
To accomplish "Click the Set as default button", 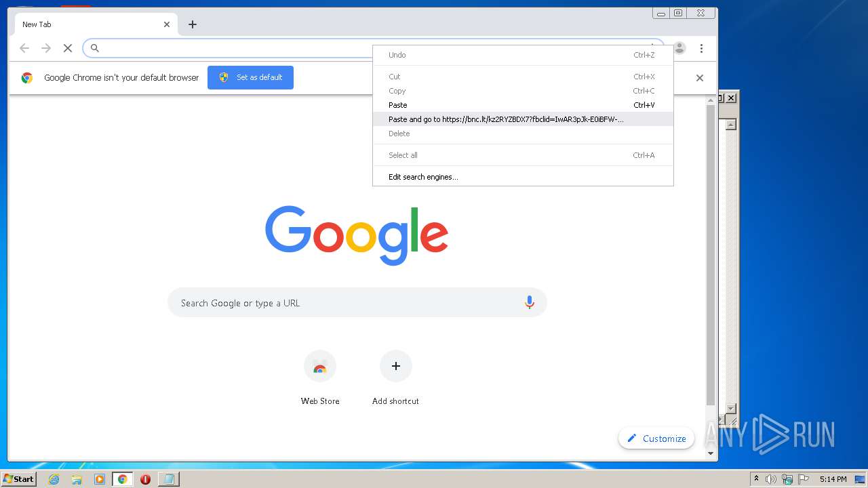I will (250, 77).
